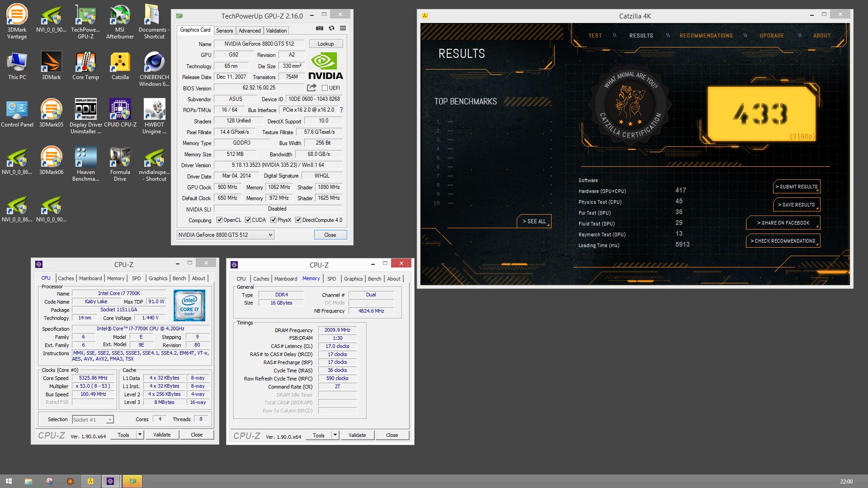Open the ABOUT tab in Catzilla
The image size is (868, 488).
pyautogui.click(x=822, y=35)
